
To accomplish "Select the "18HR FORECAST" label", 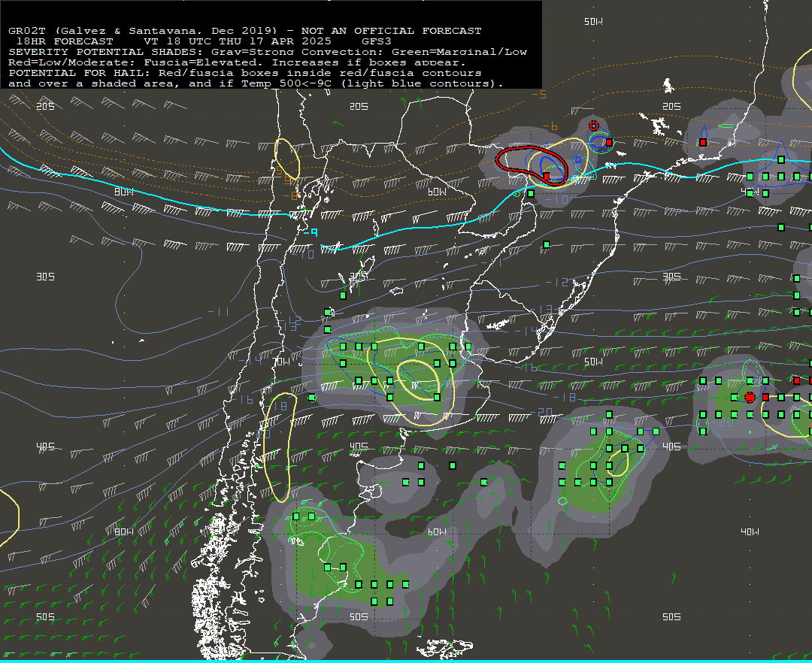I will (65, 41).
